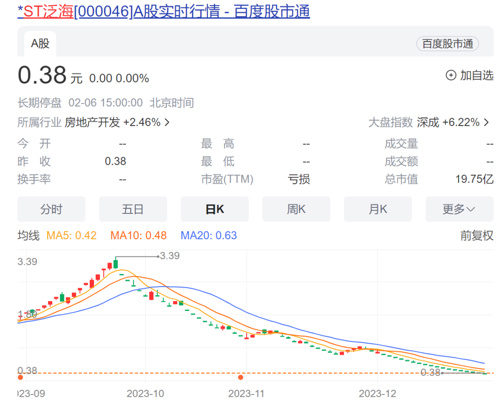Click the 2023-10 date axis label
This screenshot has width=500, height=400.
tap(145, 394)
